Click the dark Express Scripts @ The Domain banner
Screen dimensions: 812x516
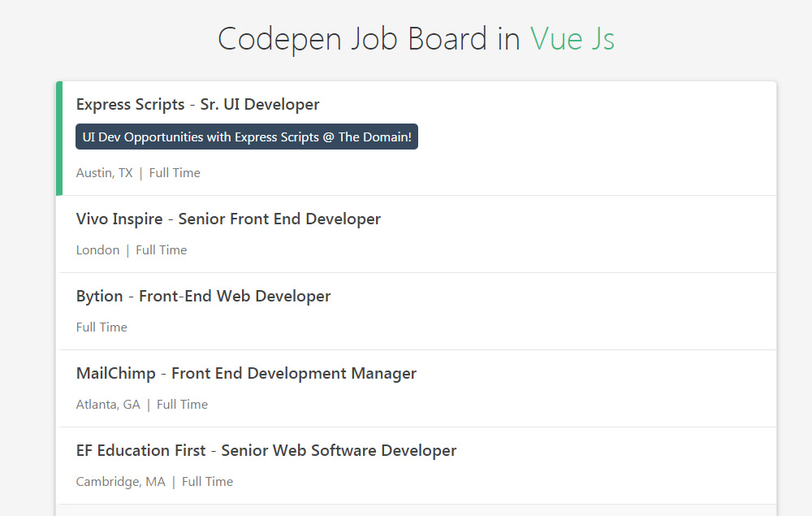tap(246, 137)
